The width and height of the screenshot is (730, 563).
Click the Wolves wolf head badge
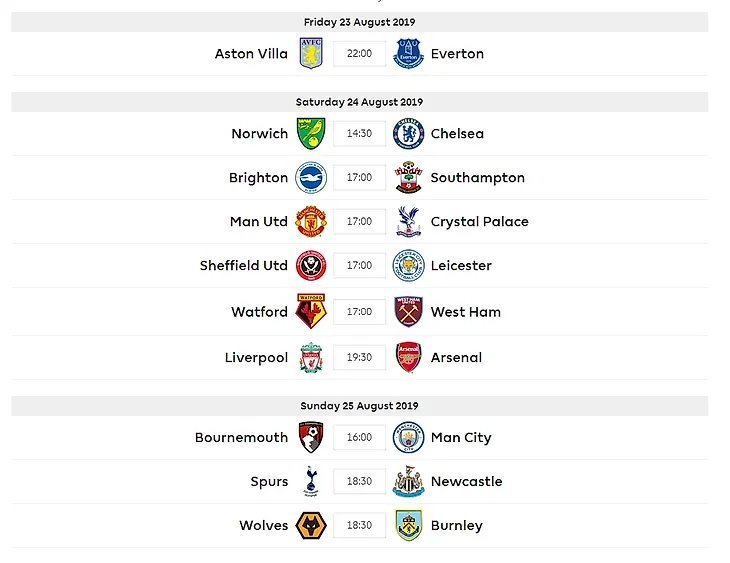[x=311, y=525]
